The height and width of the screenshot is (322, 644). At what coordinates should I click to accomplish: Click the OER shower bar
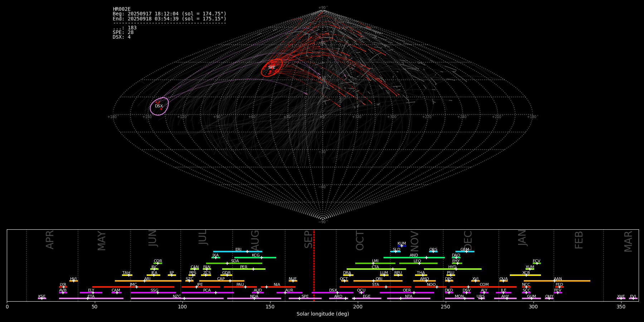click(407, 293)
